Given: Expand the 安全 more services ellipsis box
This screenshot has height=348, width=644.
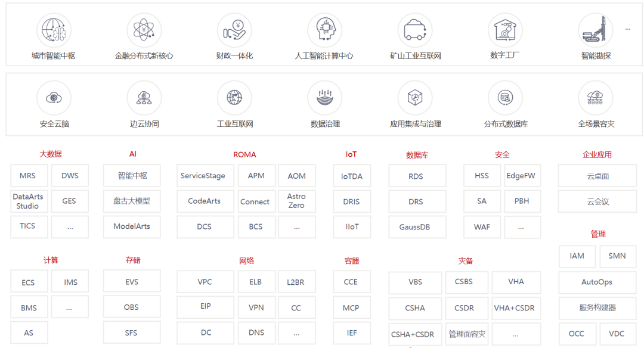Looking at the screenshot, I should pyautogui.click(x=522, y=227).
